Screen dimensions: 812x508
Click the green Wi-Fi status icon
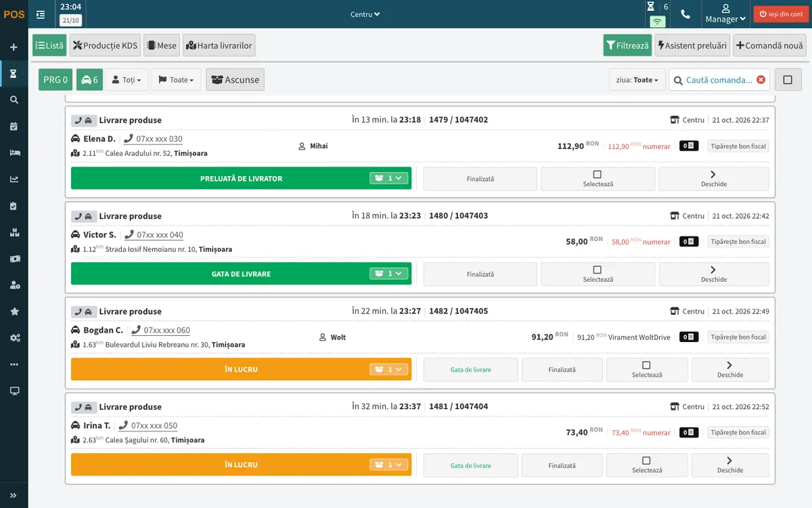tap(657, 21)
